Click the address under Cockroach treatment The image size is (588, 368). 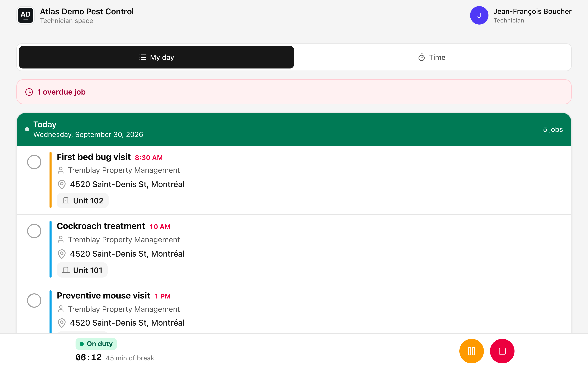(x=127, y=254)
